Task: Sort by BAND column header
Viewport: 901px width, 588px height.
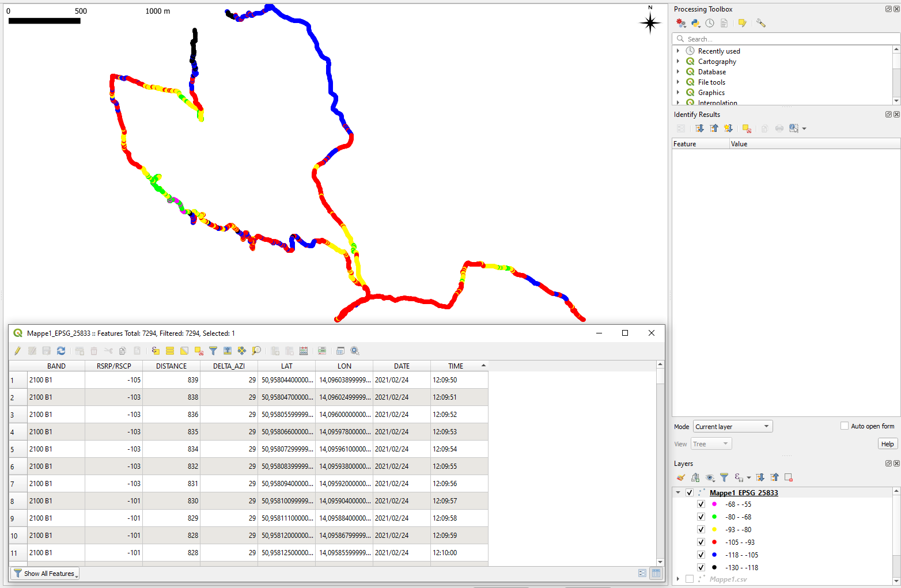Action: pyautogui.click(x=56, y=366)
